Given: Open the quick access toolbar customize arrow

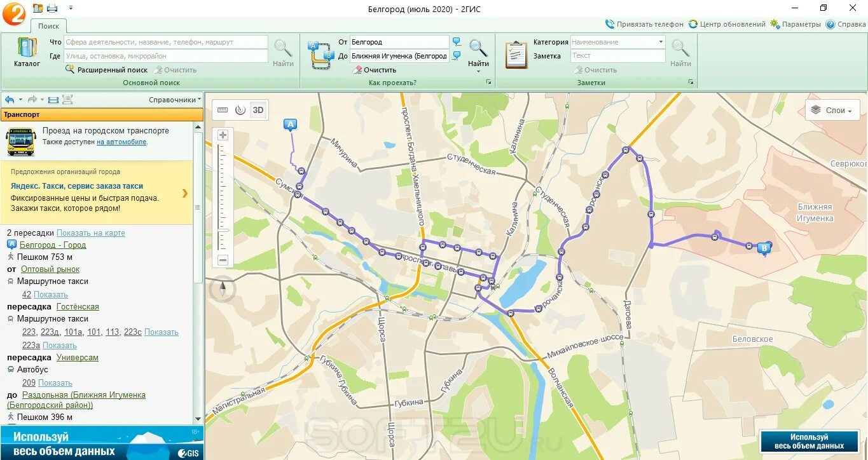Looking at the screenshot, I should (70, 8).
